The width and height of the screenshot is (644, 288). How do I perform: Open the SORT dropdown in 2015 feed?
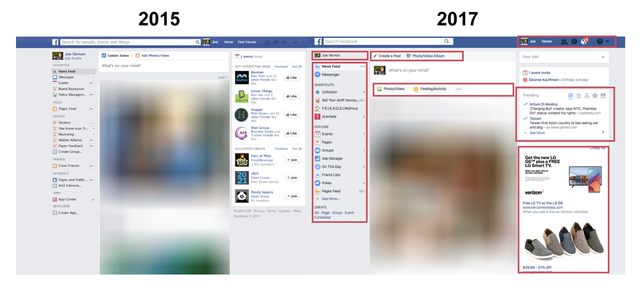(223, 77)
